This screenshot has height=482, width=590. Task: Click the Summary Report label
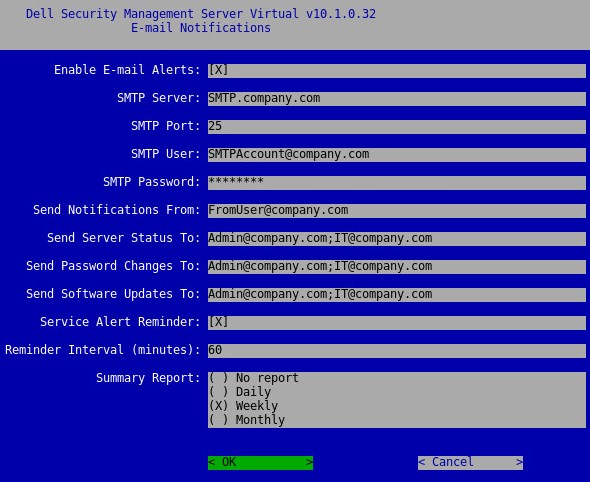pos(148,378)
